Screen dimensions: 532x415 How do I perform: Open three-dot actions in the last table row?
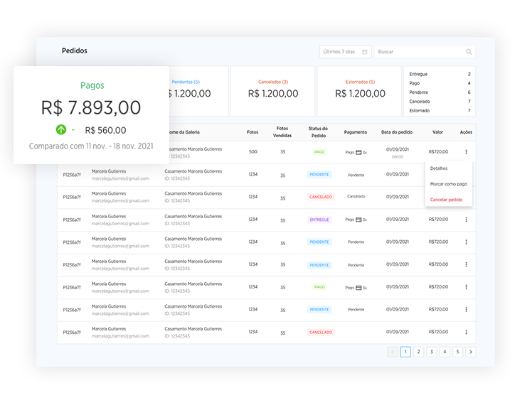[x=466, y=332]
